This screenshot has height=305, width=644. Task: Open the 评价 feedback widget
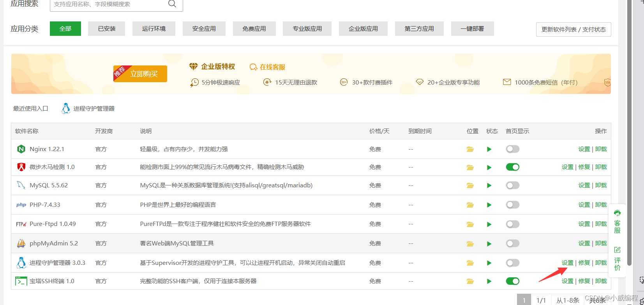(x=618, y=258)
